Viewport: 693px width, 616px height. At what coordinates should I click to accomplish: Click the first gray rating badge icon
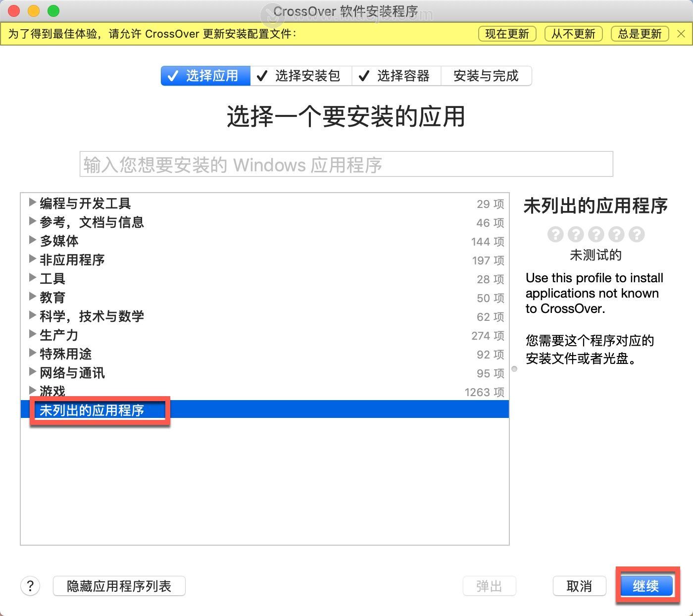[x=555, y=234]
